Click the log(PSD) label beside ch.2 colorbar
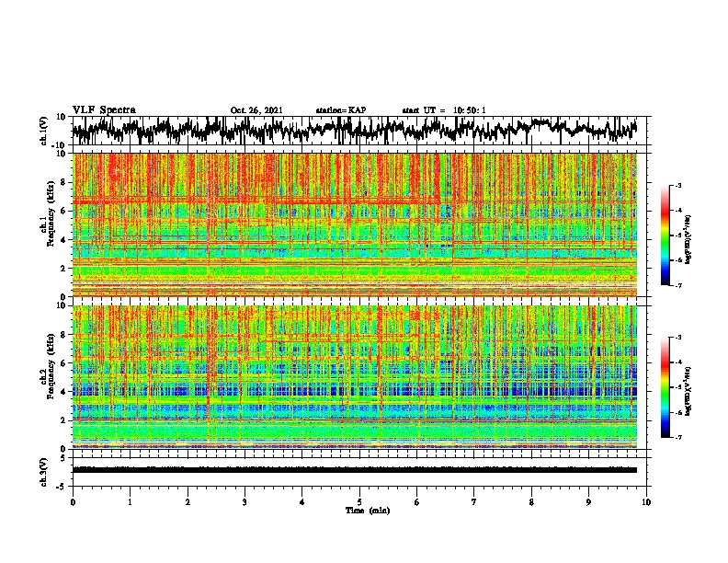 (x=688, y=391)
